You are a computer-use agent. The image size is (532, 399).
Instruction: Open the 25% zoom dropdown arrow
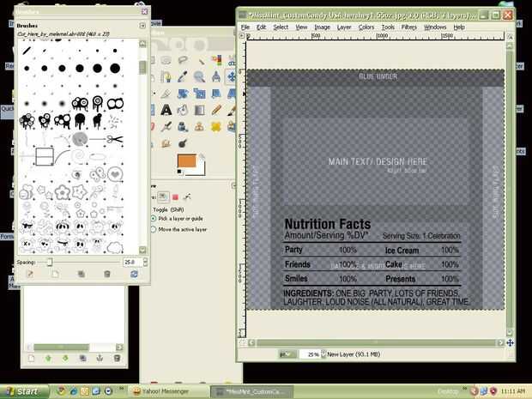323,354
